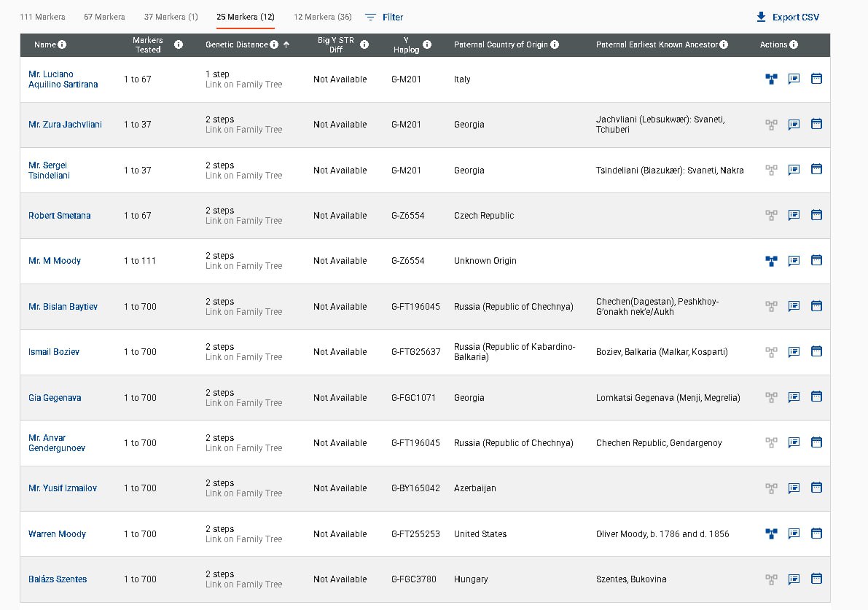This screenshot has height=610, width=868.
Task: Click calendar icon for Gia Gegenava
Action: tap(816, 396)
